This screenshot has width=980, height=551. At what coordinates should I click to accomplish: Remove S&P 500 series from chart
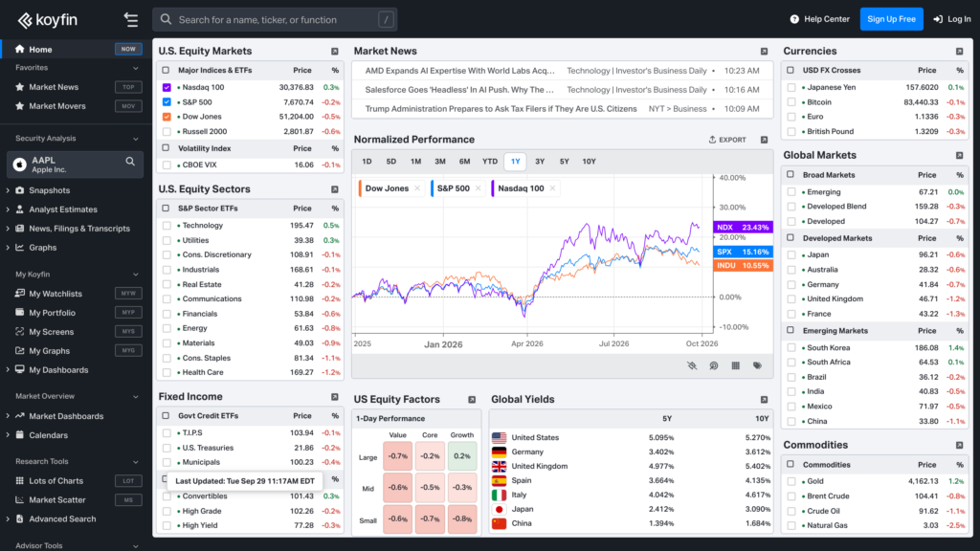point(479,188)
